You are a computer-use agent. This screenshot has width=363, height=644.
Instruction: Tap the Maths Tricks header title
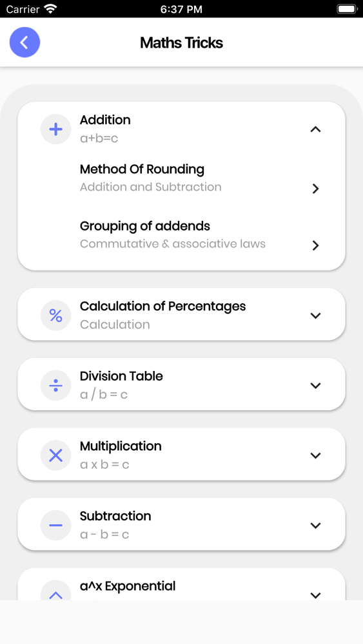(x=181, y=43)
